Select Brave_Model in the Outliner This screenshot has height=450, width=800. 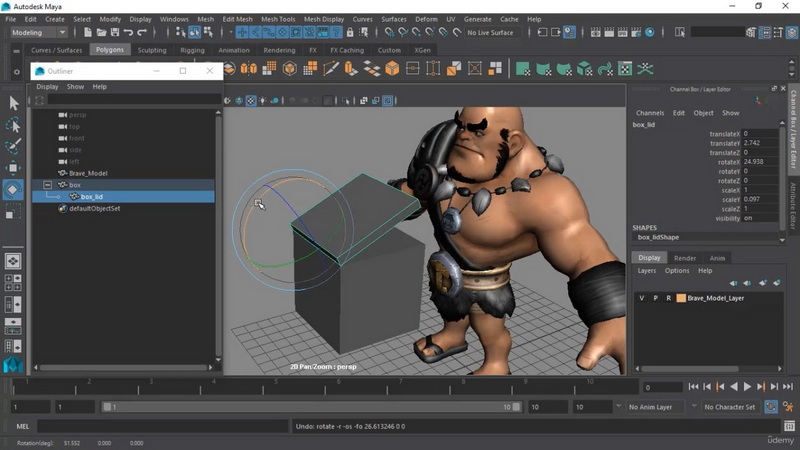[x=88, y=173]
